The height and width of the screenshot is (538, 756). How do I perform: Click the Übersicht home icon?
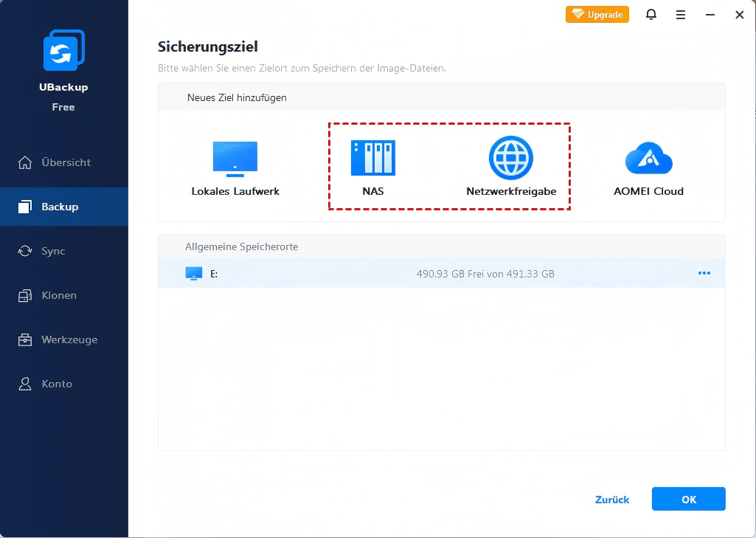tap(26, 162)
